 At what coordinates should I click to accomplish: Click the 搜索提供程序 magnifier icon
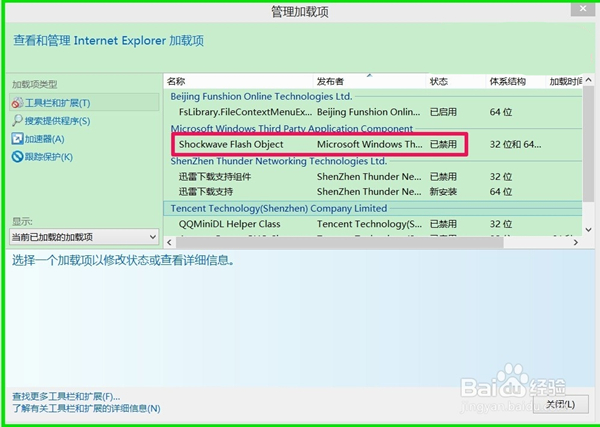point(17,121)
